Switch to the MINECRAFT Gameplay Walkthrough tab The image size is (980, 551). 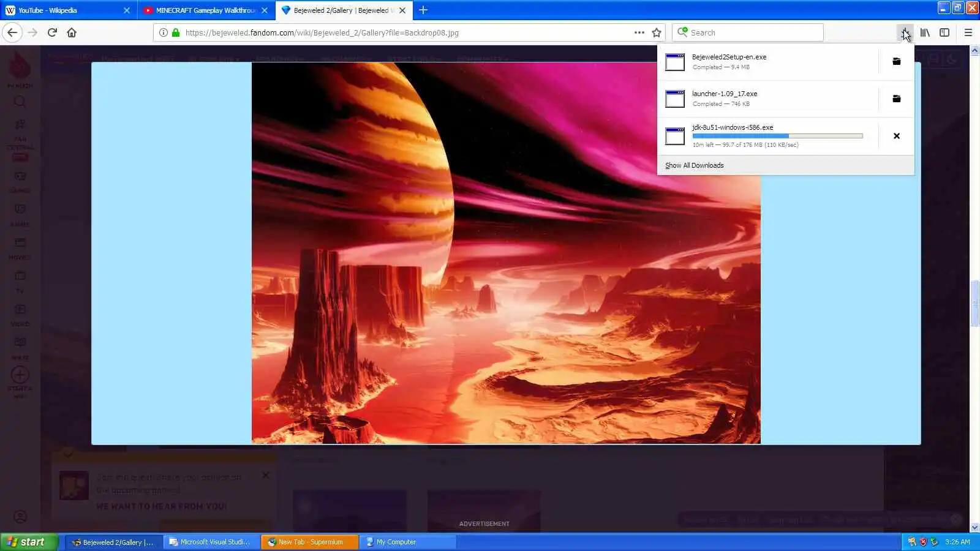tap(206, 10)
